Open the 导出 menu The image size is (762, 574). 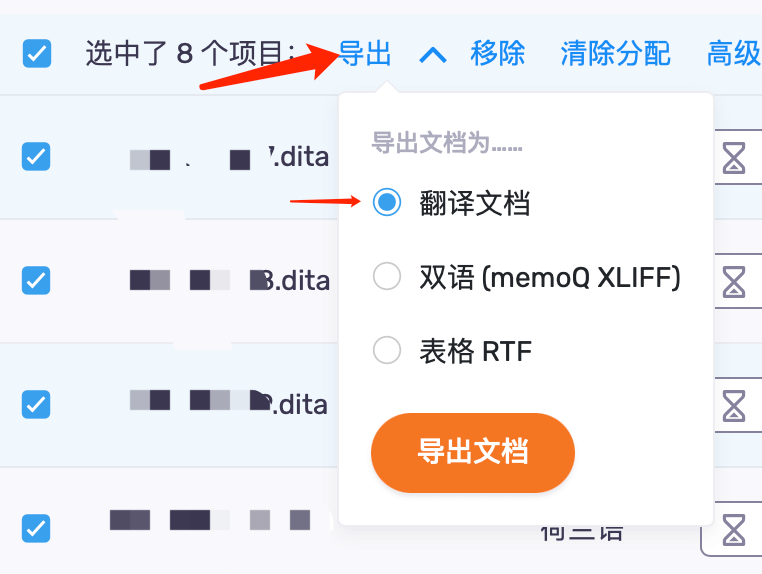click(x=365, y=53)
